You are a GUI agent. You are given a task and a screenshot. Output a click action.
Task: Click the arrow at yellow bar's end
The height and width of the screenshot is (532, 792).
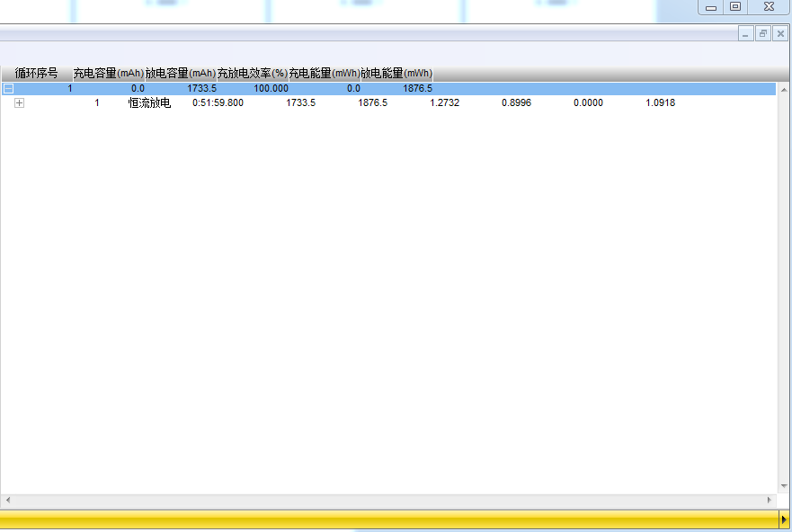point(784,519)
